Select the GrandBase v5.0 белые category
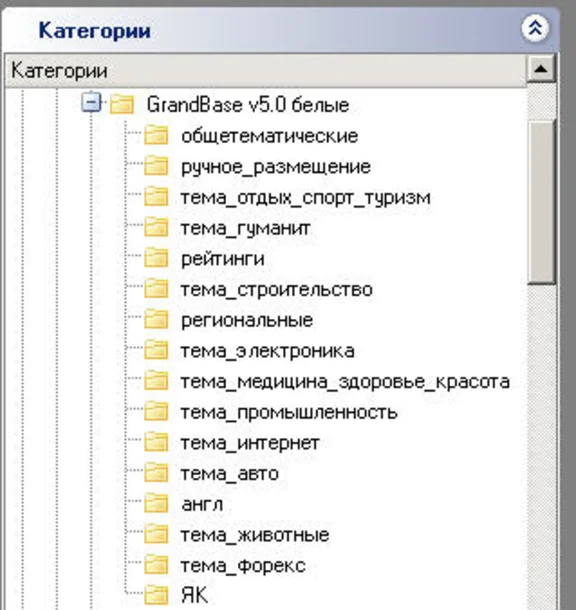 click(x=248, y=105)
